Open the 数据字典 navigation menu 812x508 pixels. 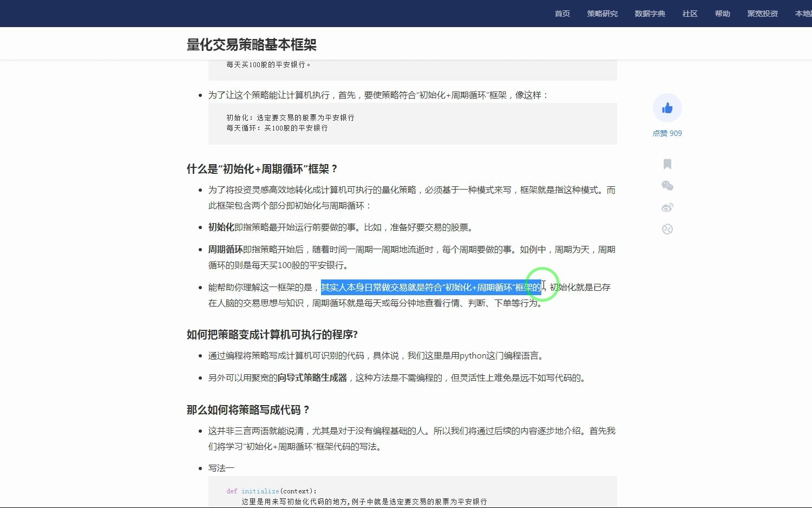(x=650, y=14)
